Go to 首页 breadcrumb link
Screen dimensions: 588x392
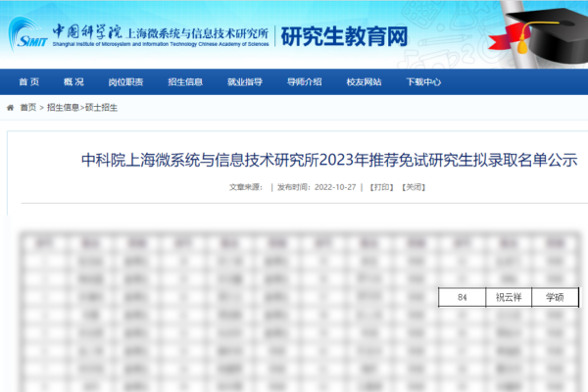(28, 108)
